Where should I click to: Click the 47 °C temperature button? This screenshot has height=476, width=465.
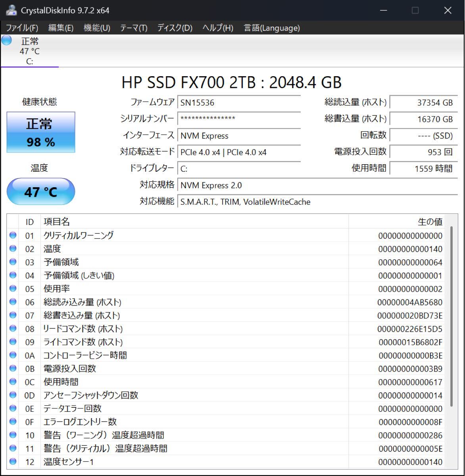click(41, 192)
